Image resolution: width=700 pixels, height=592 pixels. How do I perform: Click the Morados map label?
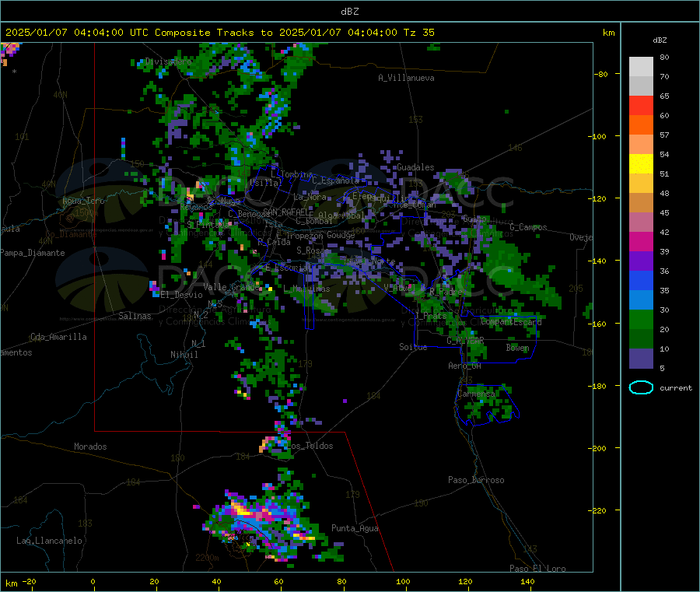click(x=90, y=447)
